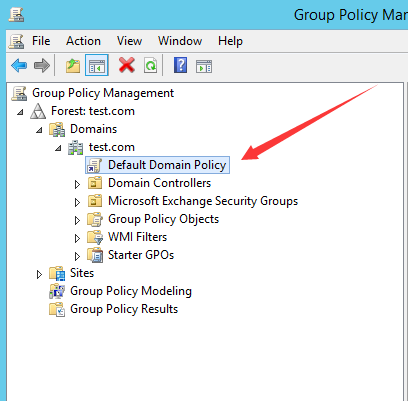Click Group Policy Results icon

(57, 309)
